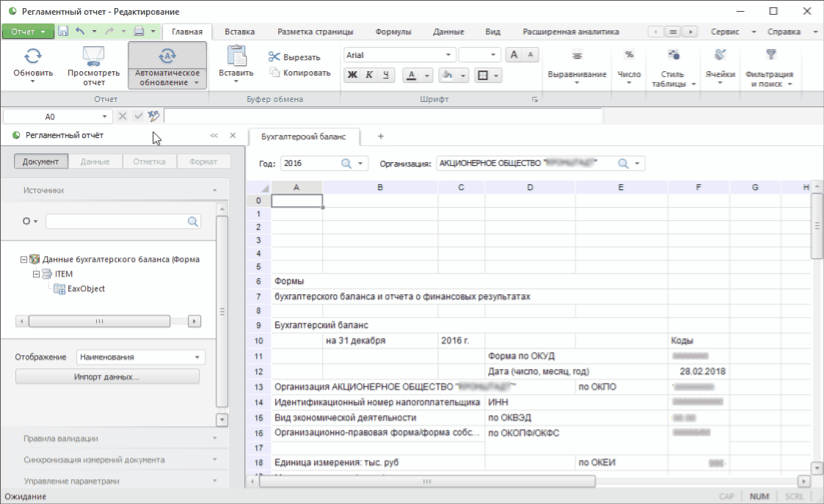Click the sources search input field
The width and height of the screenshot is (824, 504).
tap(117, 221)
